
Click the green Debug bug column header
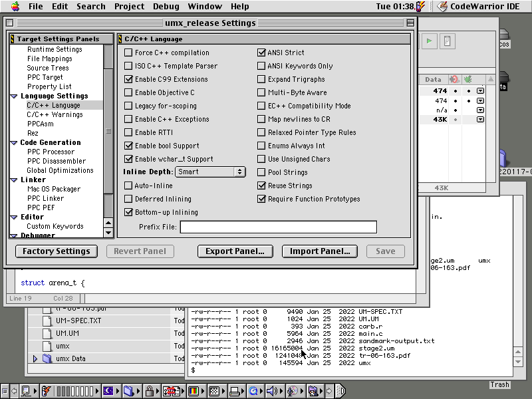click(468, 79)
